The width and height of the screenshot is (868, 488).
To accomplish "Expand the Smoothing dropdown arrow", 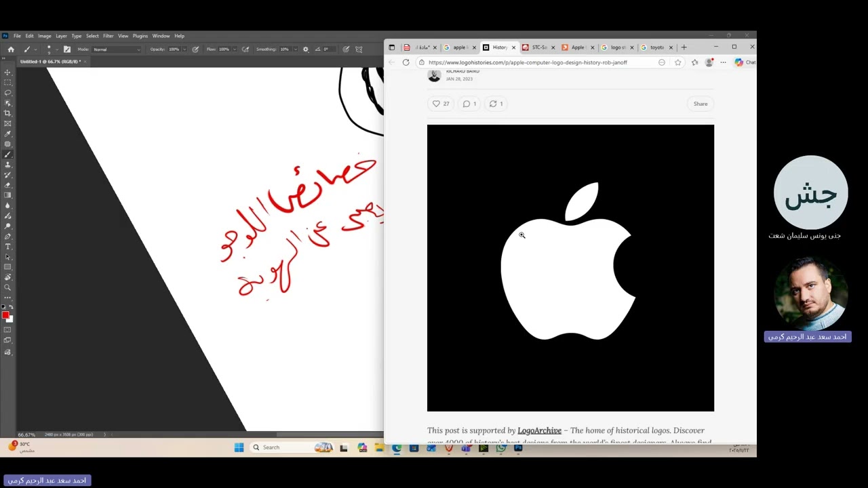I will (296, 49).
